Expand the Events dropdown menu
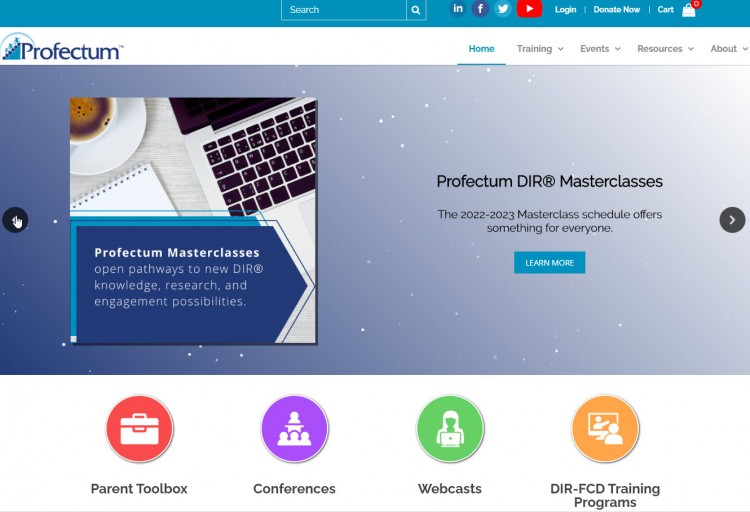750x512 pixels. point(600,49)
